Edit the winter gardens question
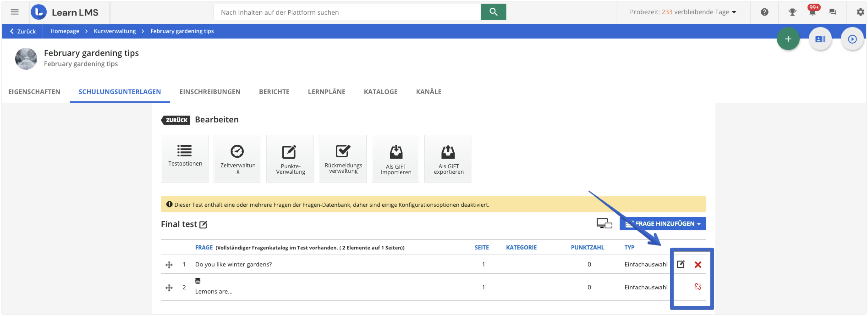This screenshot has height=316, width=868. [680, 264]
